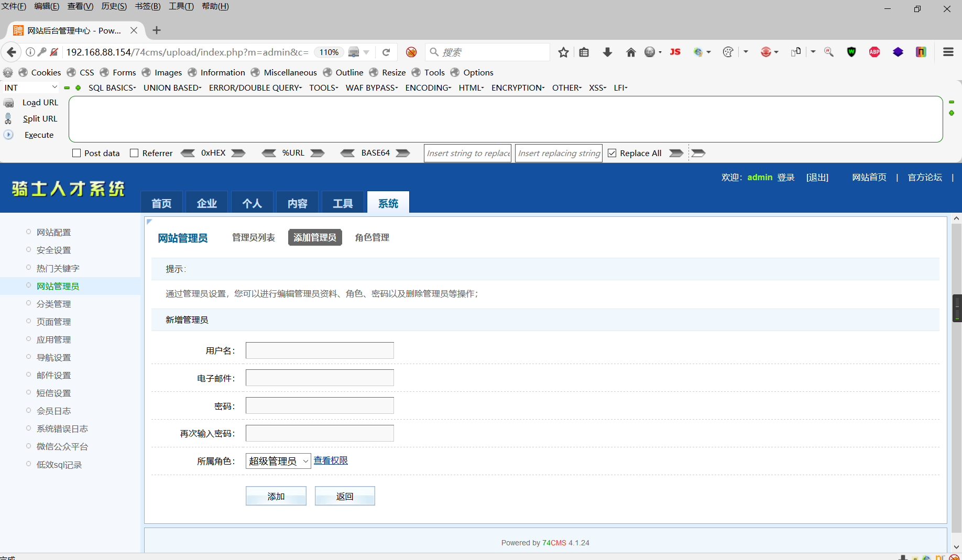Click the Load URL icon in HackBar
This screenshot has width=962, height=560.
point(9,102)
